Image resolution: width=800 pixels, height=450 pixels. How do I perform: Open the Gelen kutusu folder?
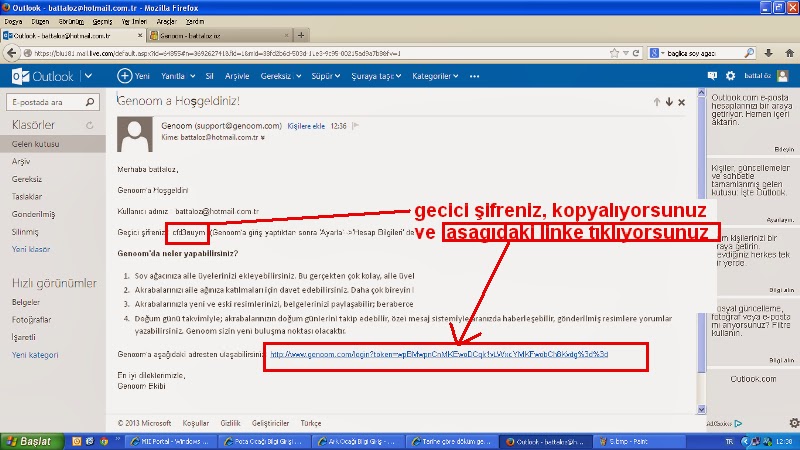[x=53, y=144]
